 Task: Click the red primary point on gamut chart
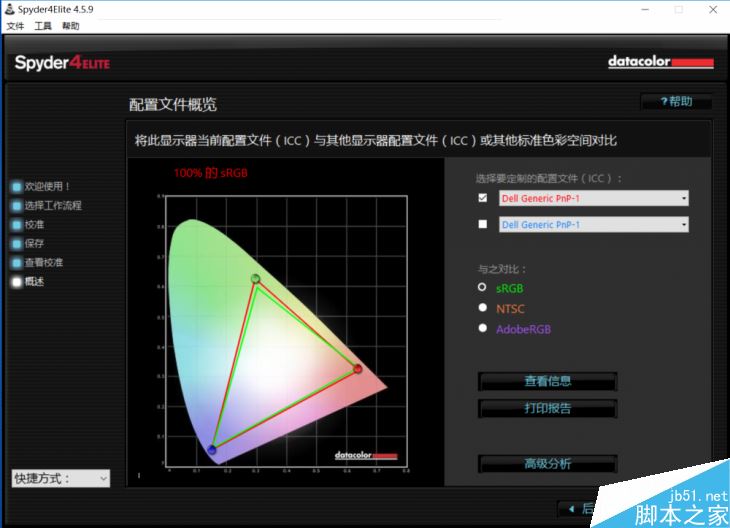pyautogui.click(x=358, y=369)
